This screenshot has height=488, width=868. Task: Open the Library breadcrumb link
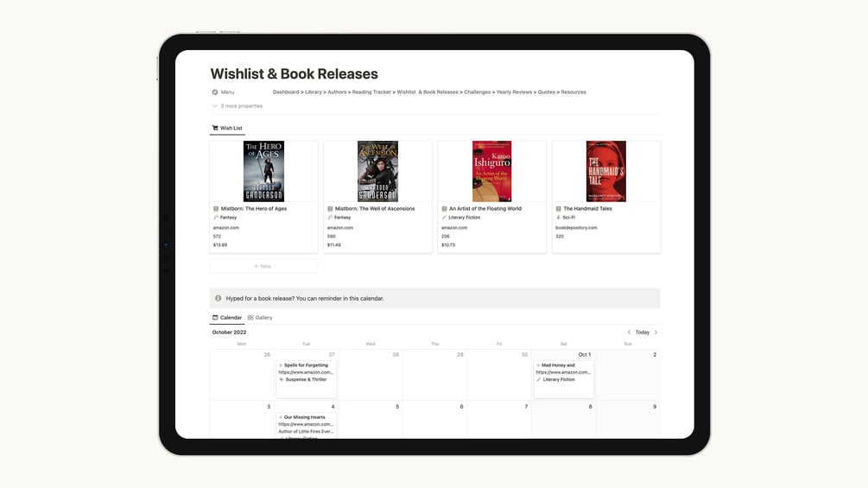pos(314,92)
